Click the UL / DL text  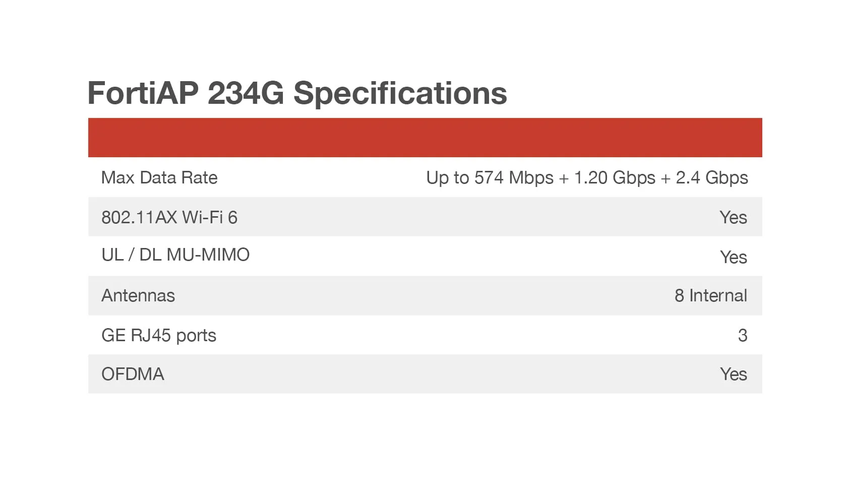pos(130,255)
